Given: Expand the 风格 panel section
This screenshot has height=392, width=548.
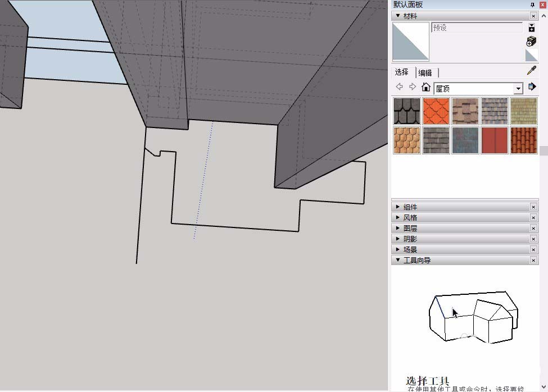Looking at the screenshot, I should point(398,217).
